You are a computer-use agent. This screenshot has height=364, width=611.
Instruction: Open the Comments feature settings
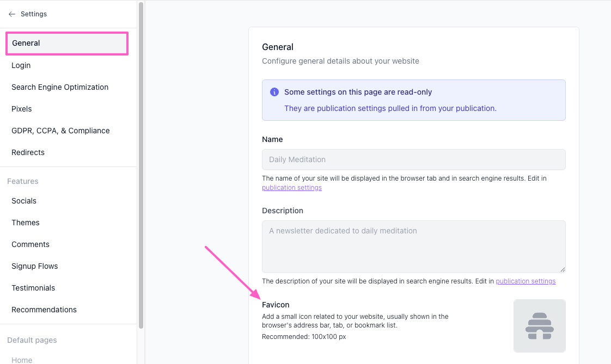30,244
